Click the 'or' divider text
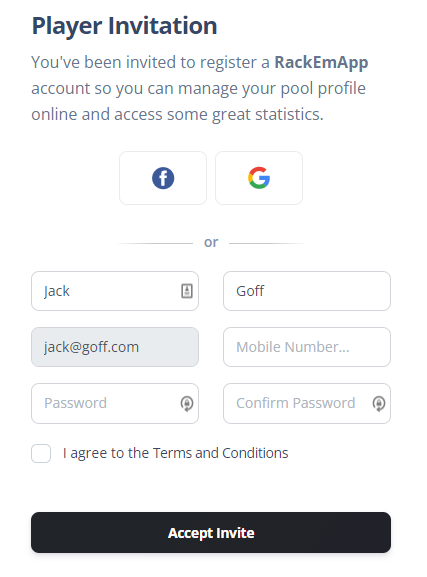 pyautogui.click(x=211, y=243)
